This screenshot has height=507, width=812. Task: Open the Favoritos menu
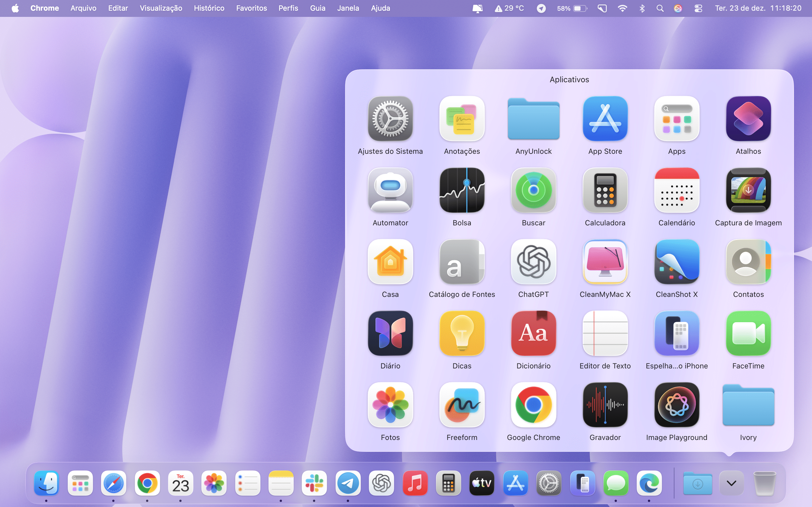tap(251, 8)
